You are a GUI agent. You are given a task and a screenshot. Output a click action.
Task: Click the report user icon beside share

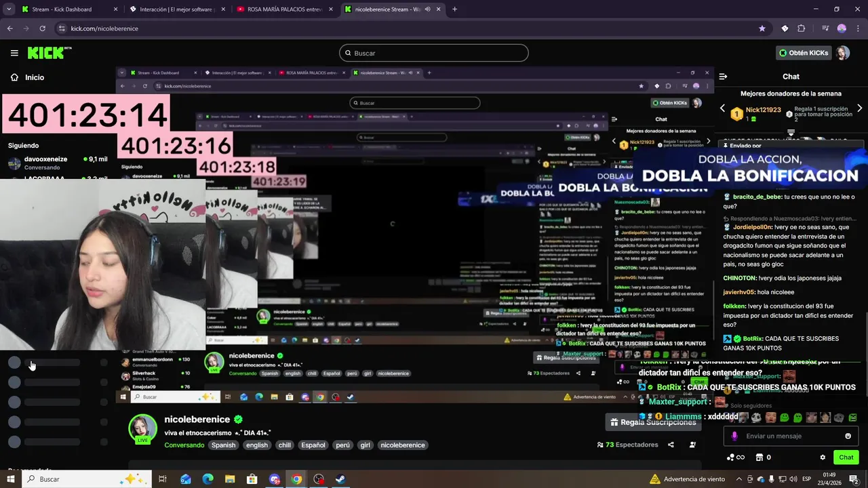tap(692, 445)
